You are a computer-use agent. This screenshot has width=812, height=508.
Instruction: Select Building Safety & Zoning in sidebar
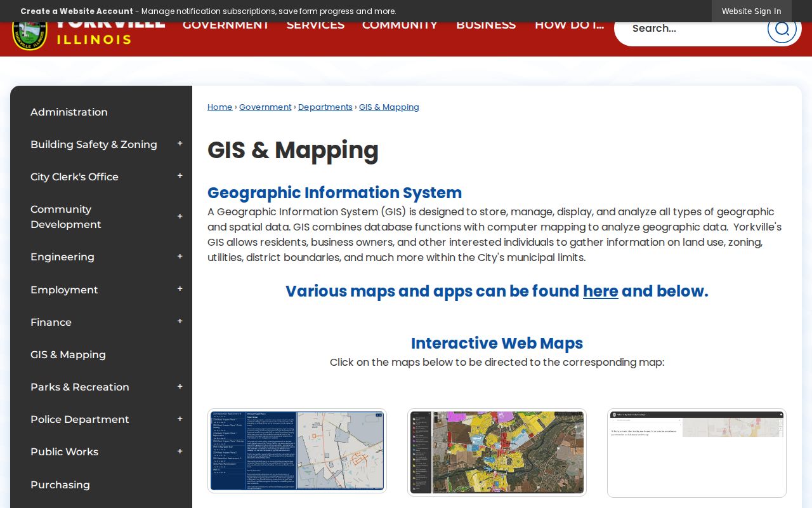94,144
